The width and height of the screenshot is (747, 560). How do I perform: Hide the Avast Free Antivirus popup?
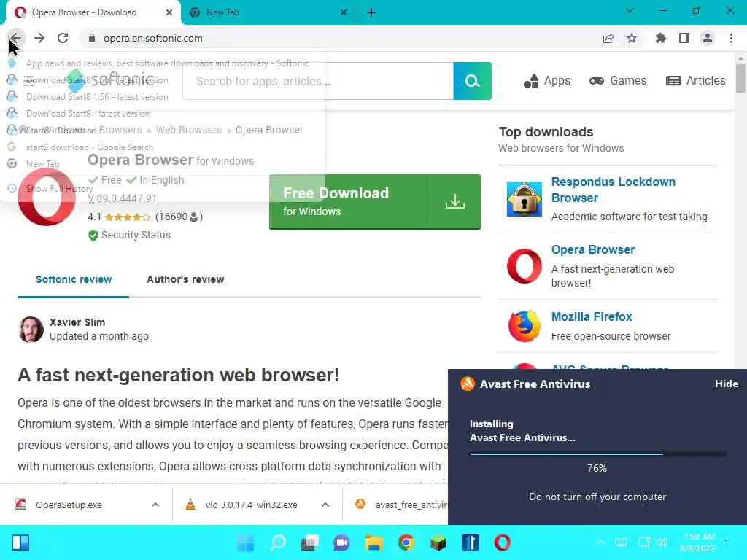(726, 384)
